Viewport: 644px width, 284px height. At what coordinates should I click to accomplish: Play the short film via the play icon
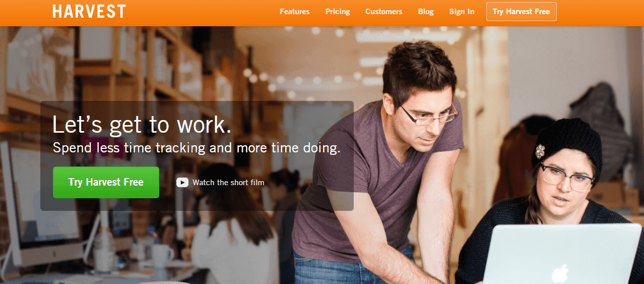coord(182,183)
